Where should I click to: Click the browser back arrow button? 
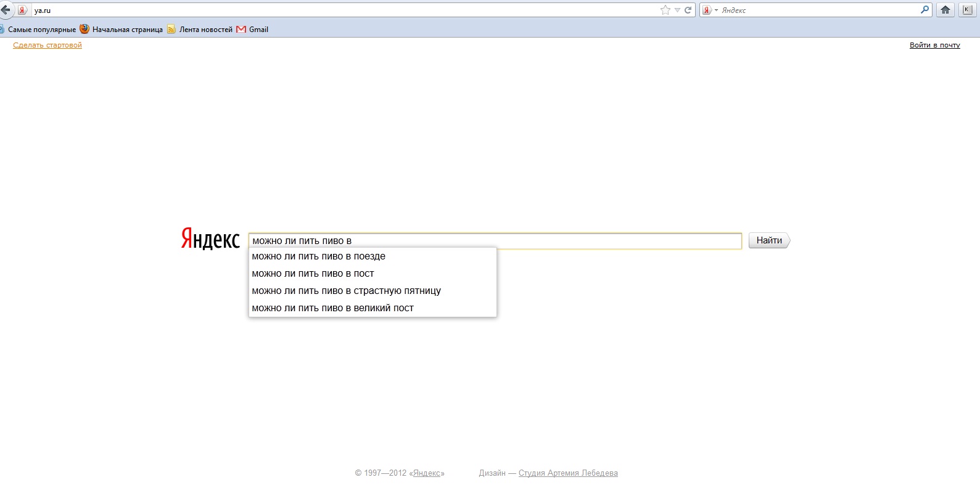(6, 10)
